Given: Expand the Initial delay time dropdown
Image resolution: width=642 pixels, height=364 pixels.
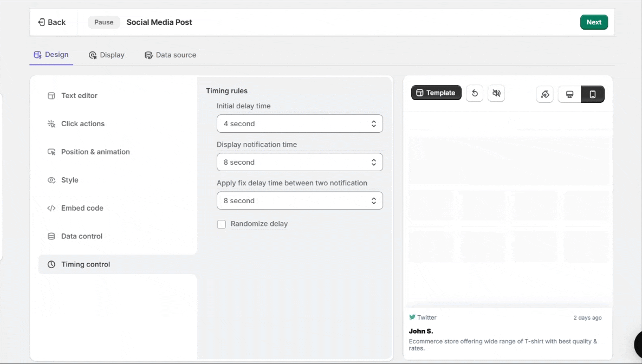Looking at the screenshot, I should coord(300,123).
